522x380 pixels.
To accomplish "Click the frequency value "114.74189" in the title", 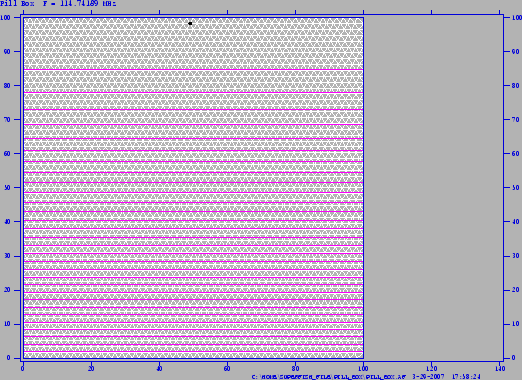I will [79, 4].
